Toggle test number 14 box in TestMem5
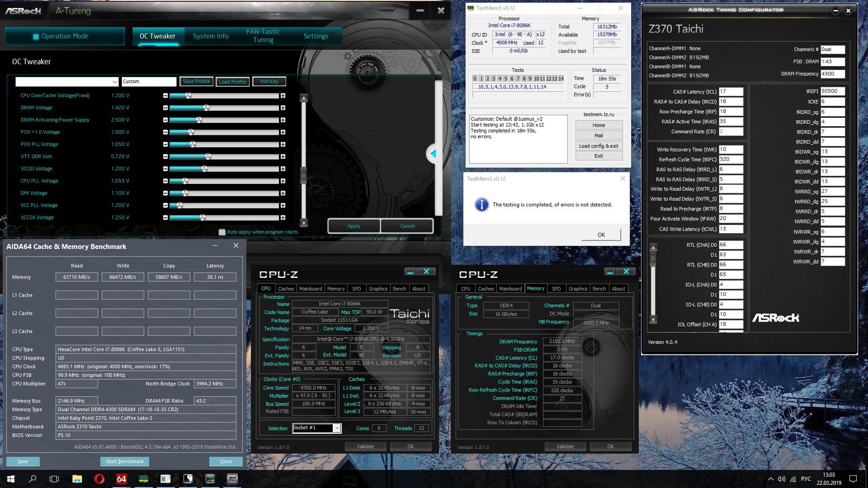Viewport: 868px width, 488px height. pyautogui.click(x=561, y=79)
